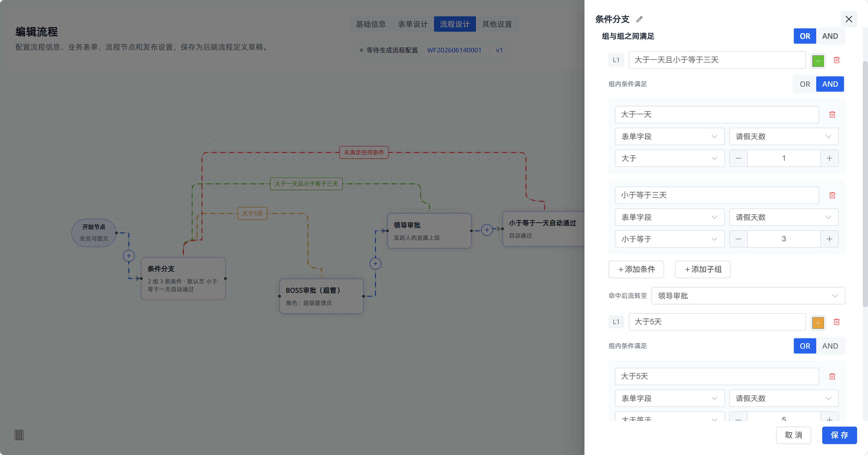Set 大于5天 group inner logic to AND
This screenshot has height=455, width=868.
click(x=830, y=346)
